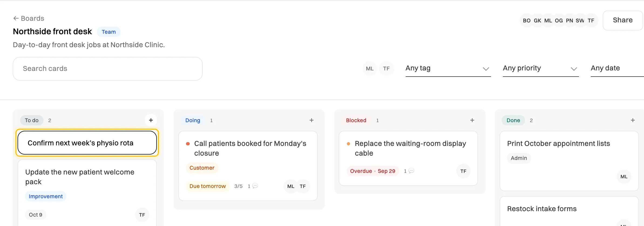Add a card to Done column
644x226 pixels.
click(633, 120)
